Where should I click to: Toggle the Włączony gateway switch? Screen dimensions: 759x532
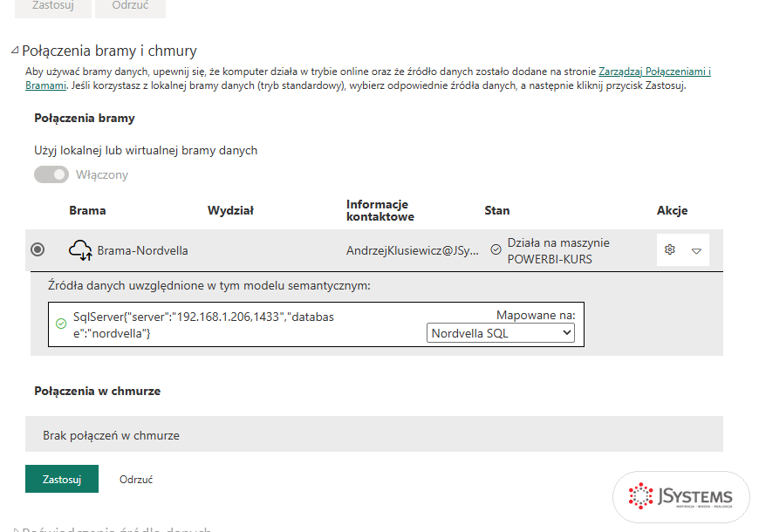pyautogui.click(x=51, y=174)
